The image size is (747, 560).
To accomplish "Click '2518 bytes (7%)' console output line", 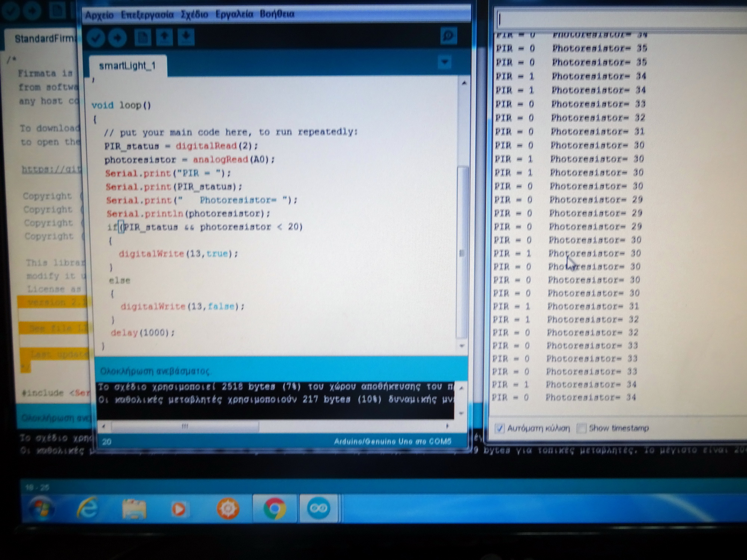I will (276, 386).
